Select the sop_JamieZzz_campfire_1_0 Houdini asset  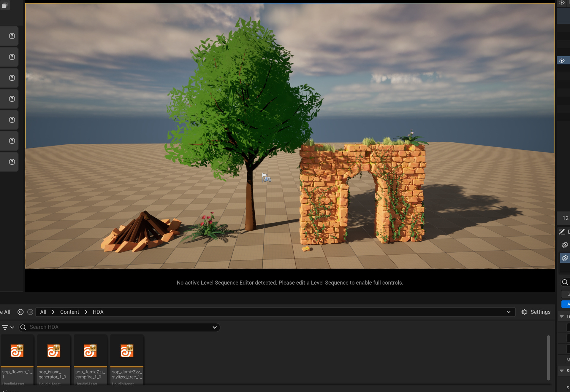90,360
